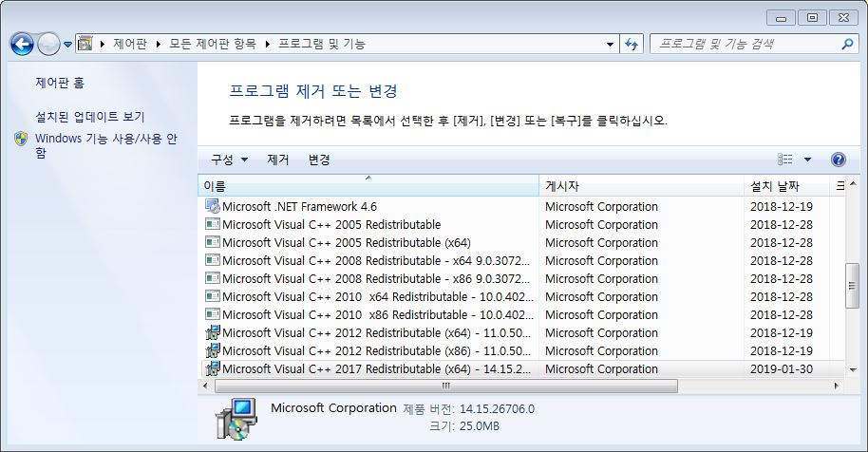Click the magnifier search icon
868x452 pixels.
[x=847, y=45]
